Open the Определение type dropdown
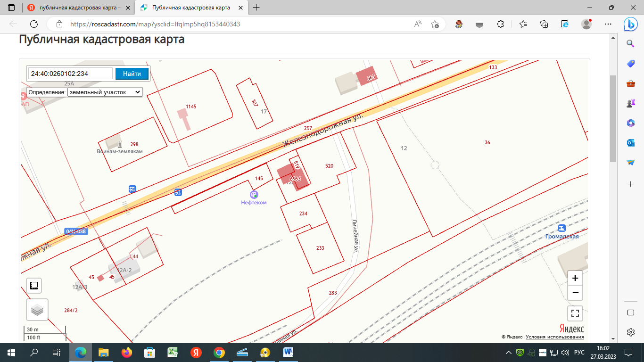The width and height of the screenshot is (644, 362). (105, 92)
